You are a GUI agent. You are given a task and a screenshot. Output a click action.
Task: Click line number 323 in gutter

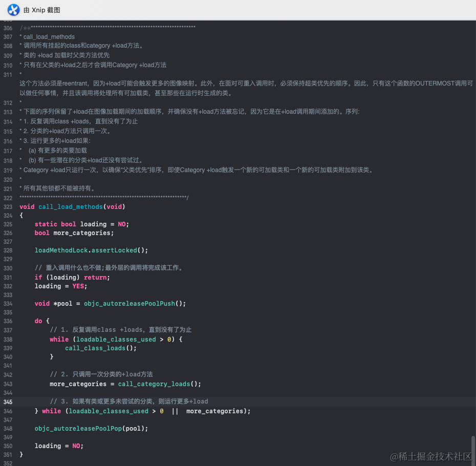pyautogui.click(x=8, y=207)
